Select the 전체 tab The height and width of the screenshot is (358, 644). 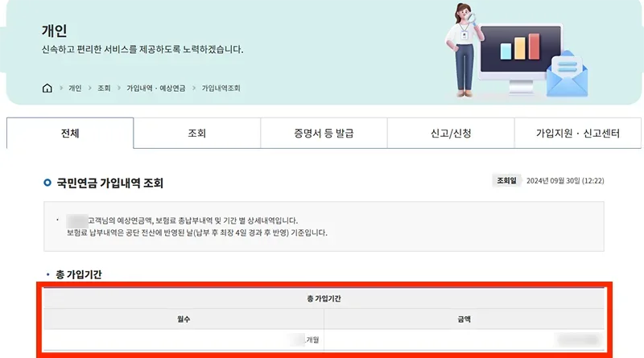70,133
